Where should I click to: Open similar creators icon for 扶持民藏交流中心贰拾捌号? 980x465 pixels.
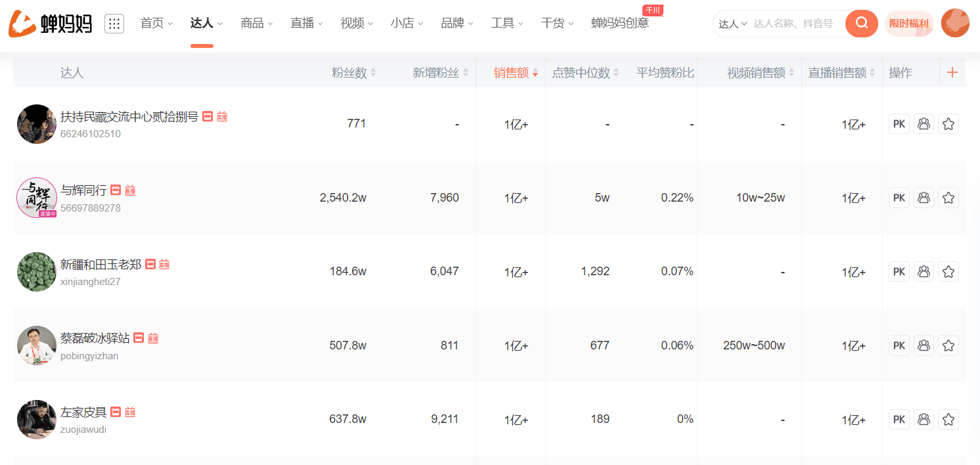(x=924, y=123)
